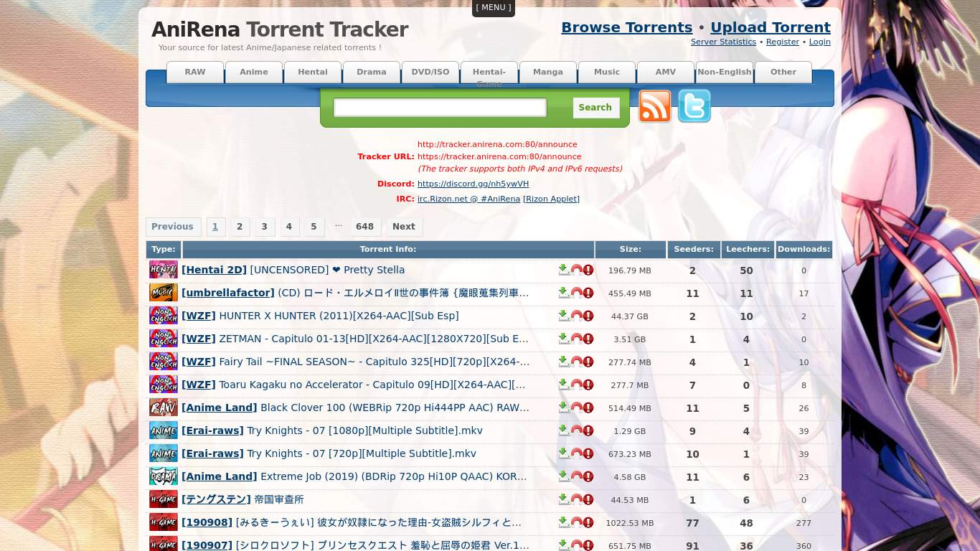Open magnet link for HUNTER X HUNTER

coord(576,316)
